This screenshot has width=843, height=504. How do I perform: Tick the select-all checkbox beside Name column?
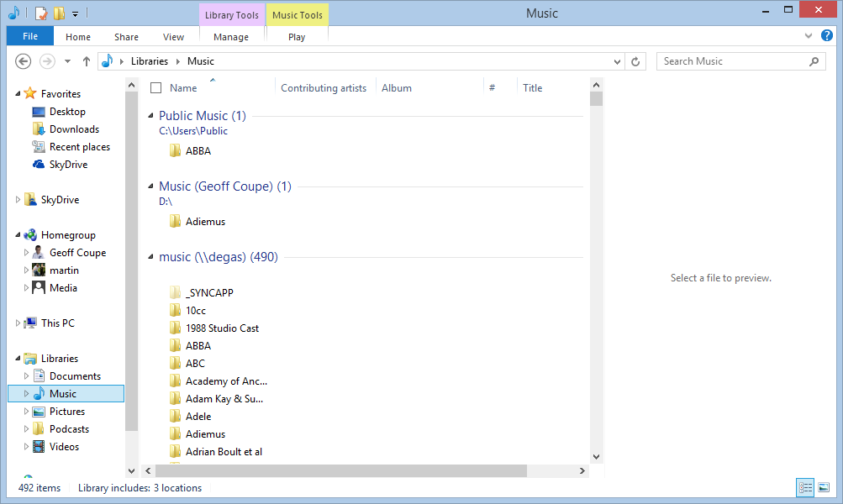pos(155,88)
